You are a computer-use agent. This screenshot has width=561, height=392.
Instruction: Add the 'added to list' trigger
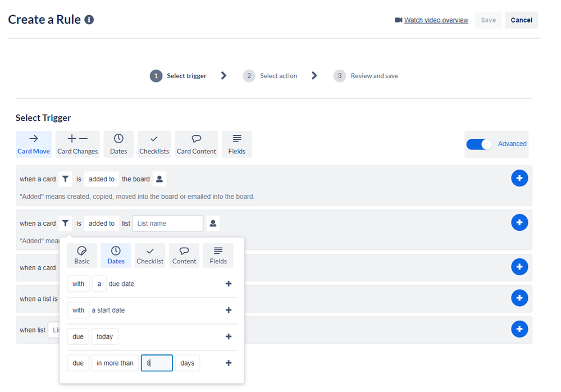pos(519,222)
